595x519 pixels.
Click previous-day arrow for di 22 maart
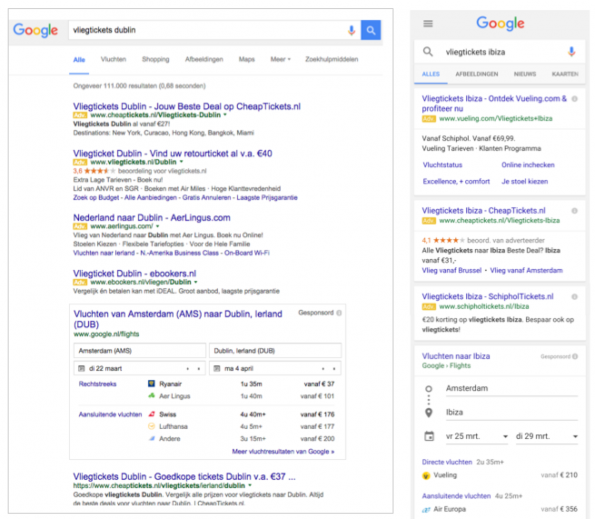[187, 369]
